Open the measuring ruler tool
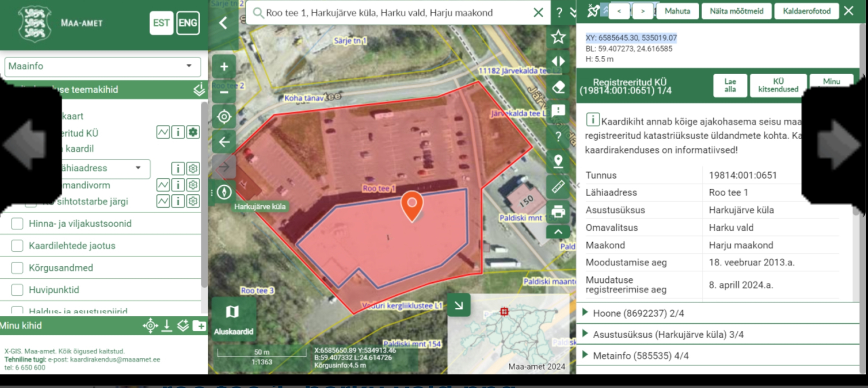868x388 pixels. point(558,186)
